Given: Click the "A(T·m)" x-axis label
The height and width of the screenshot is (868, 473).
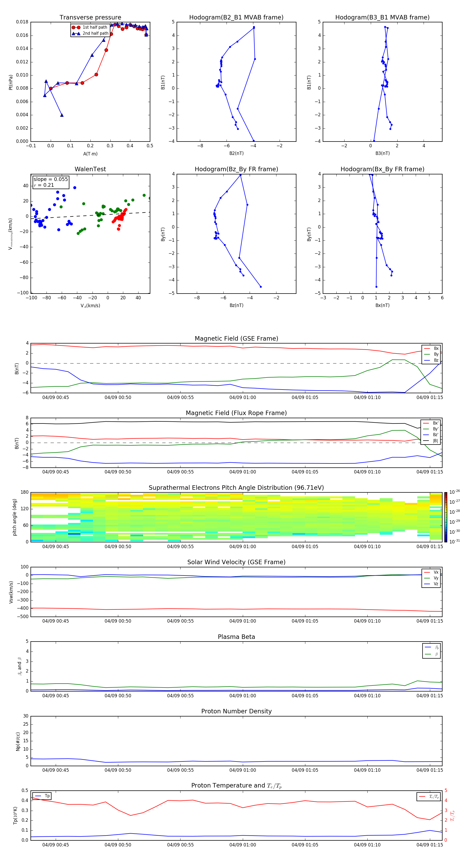Looking at the screenshot, I should point(90,154).
